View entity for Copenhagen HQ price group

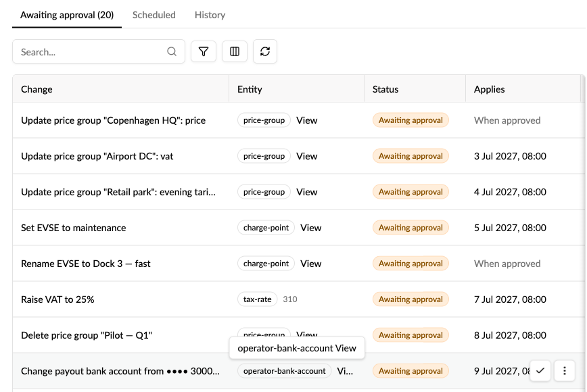coord(306,120)
